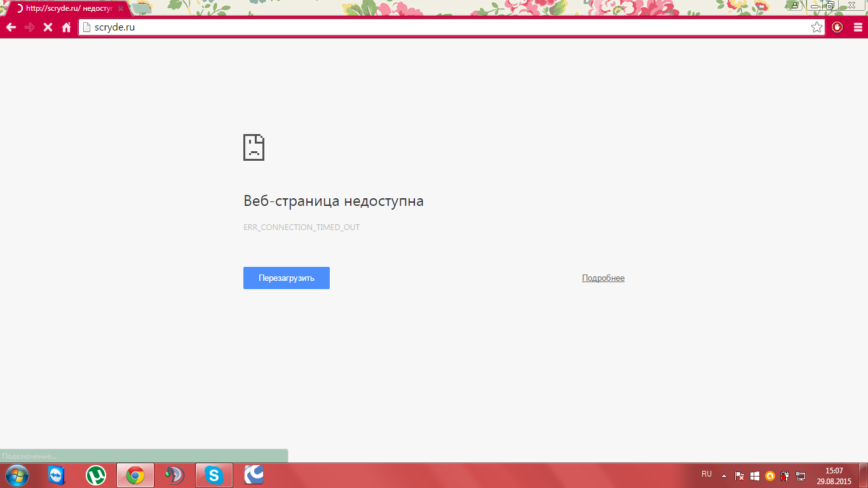Open uTorrent from the taskbar

(96, 475)
